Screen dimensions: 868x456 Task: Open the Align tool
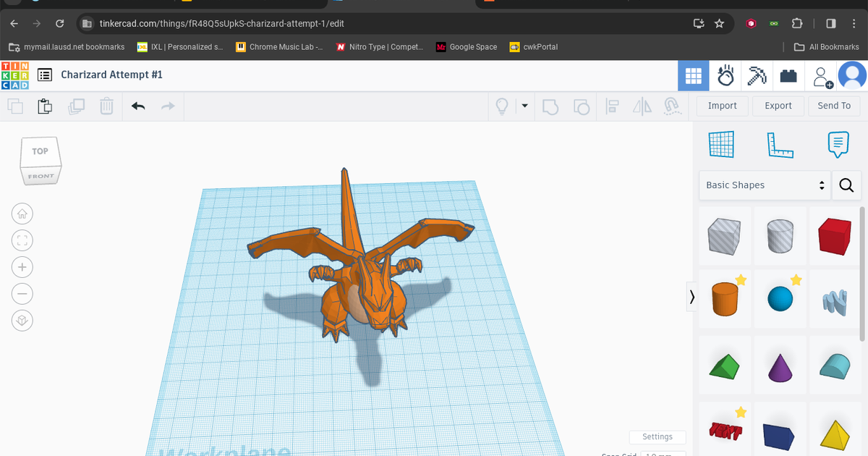tap(612, 106)
